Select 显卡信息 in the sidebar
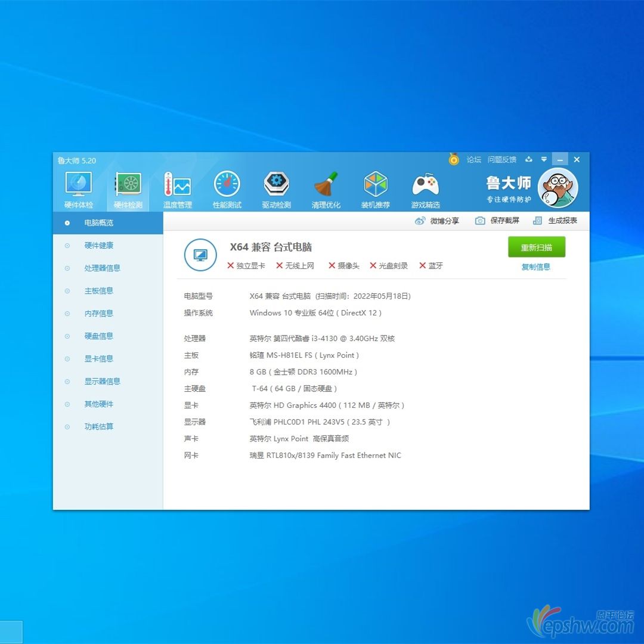Image resolution: width=644 pixels, height=644 pixels. 108,358
